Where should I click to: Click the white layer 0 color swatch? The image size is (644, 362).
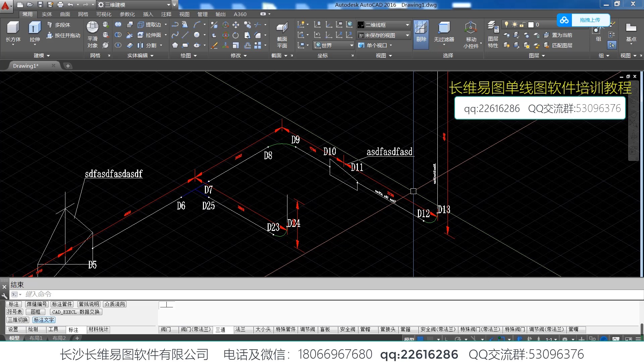click(x=531, y=24)
